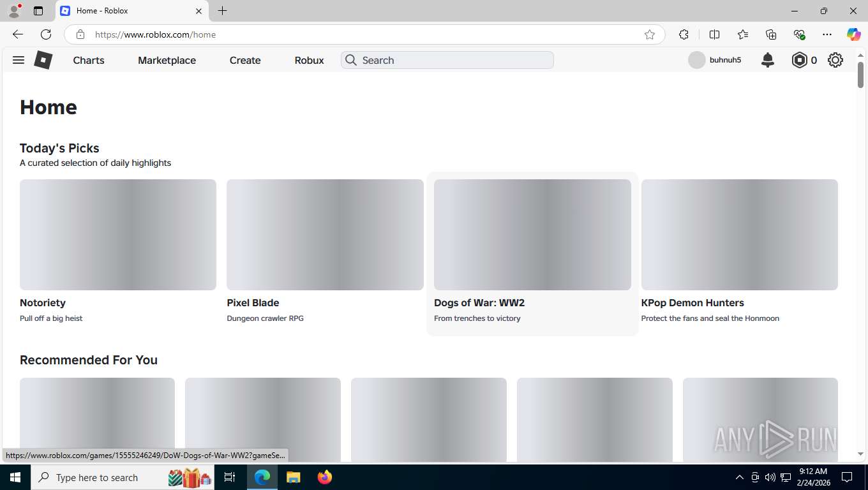Open the Roblox hamburger navigation menu
This screenshot has width=868, height=490.
[19, 60]
